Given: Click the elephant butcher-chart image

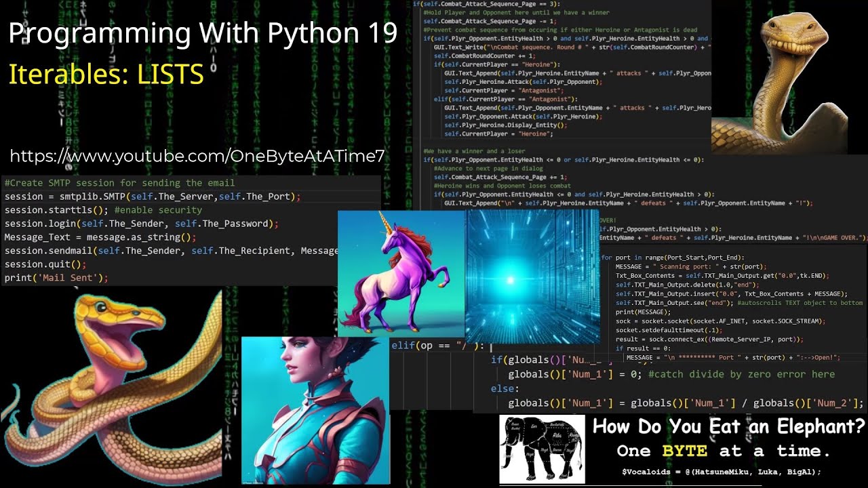Looking at the screenshot, I should tap(542, 449).
